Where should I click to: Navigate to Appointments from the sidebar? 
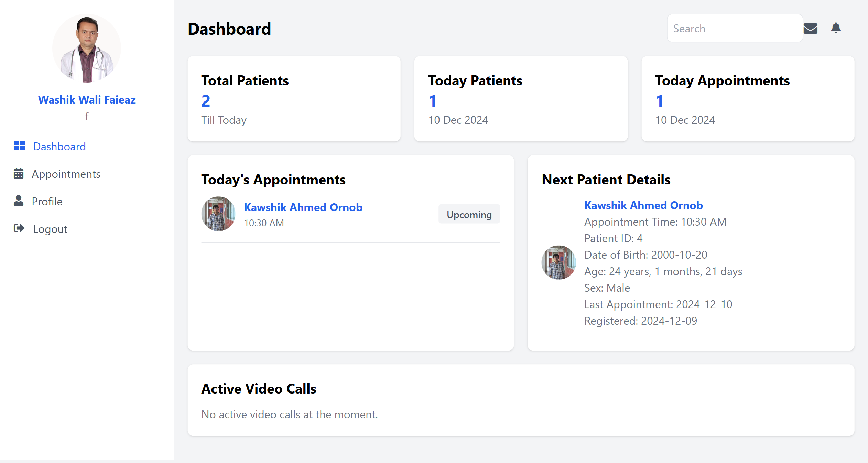66,174
